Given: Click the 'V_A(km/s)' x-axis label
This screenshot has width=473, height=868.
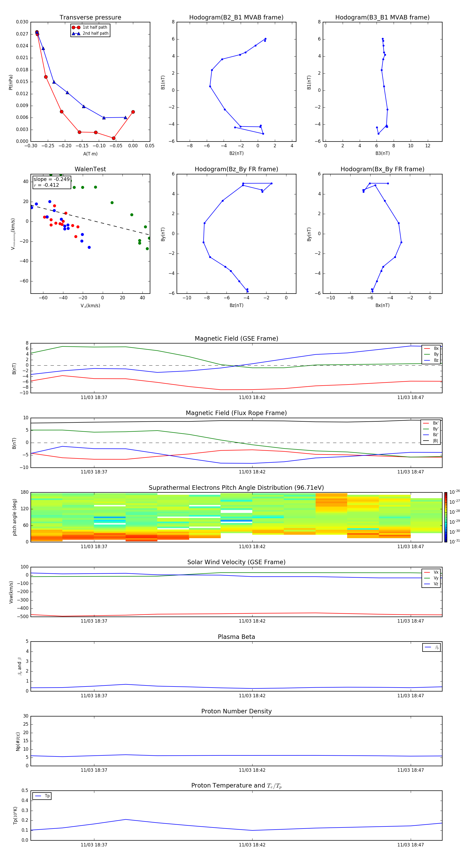Looking at the screenshot, I should [x=90, y=306].
